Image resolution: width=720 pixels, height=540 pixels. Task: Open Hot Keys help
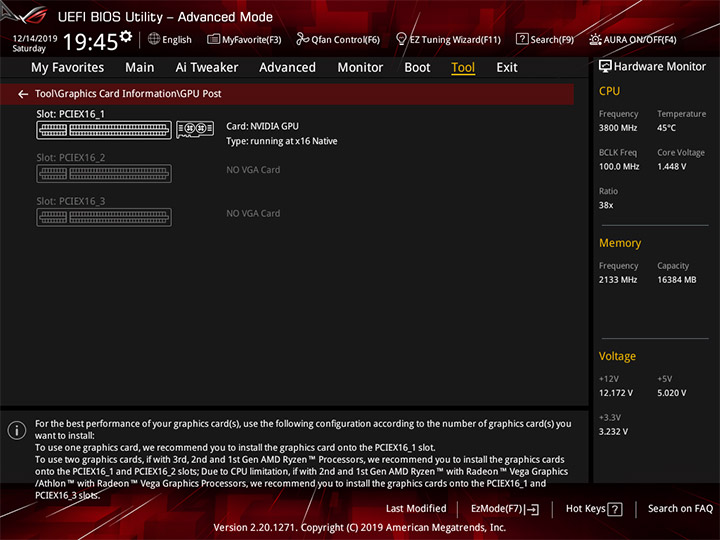click(594, 509)
